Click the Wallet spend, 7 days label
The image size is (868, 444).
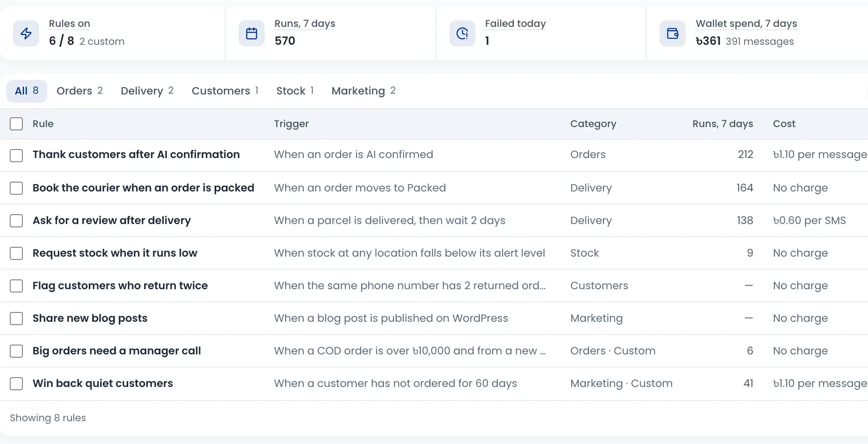pos(746,24)
